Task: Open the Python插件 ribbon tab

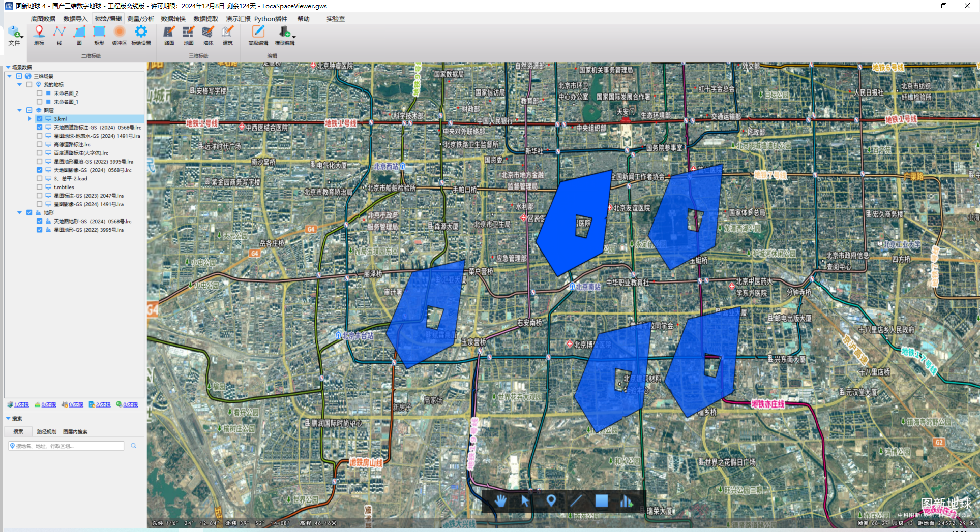Action: [271, 19]
